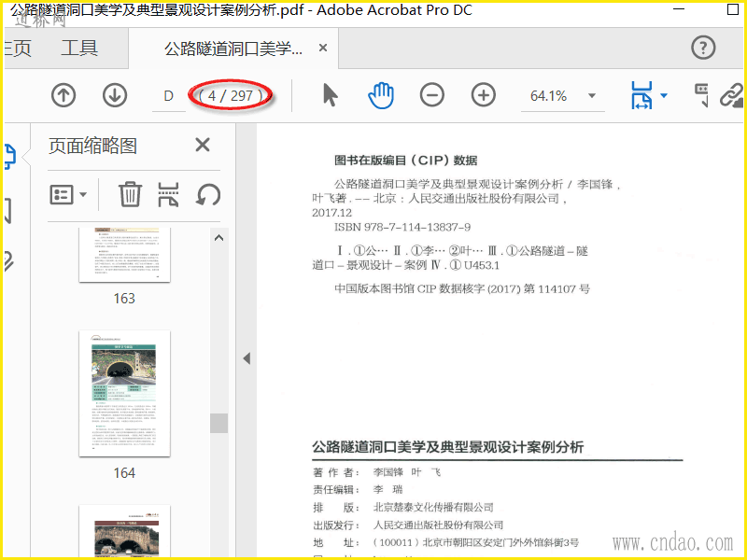This screenshot has height=560, width=747.
Task: Click the 地址 address line
Action: (x=446, y=543)
